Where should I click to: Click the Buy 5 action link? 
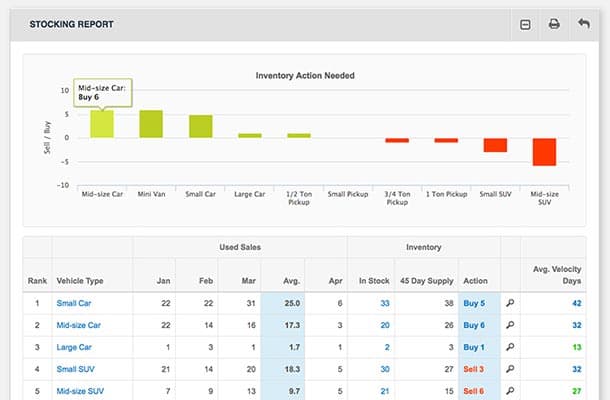pyautogui.click(x=474, y=303)
